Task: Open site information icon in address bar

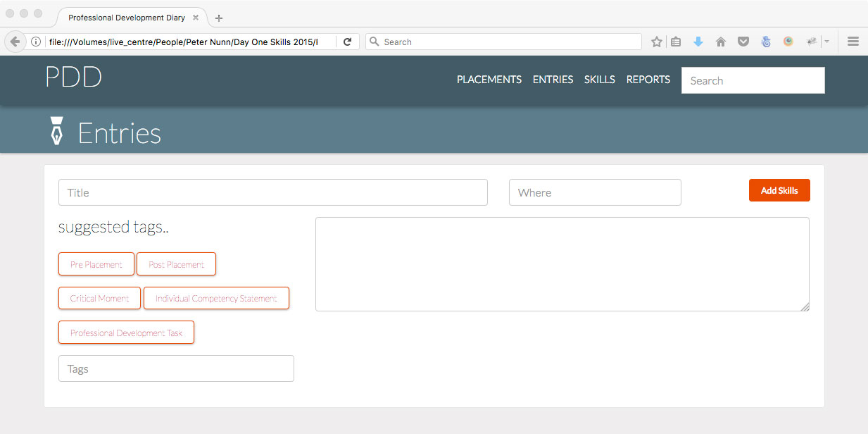Action: [36, 42]
